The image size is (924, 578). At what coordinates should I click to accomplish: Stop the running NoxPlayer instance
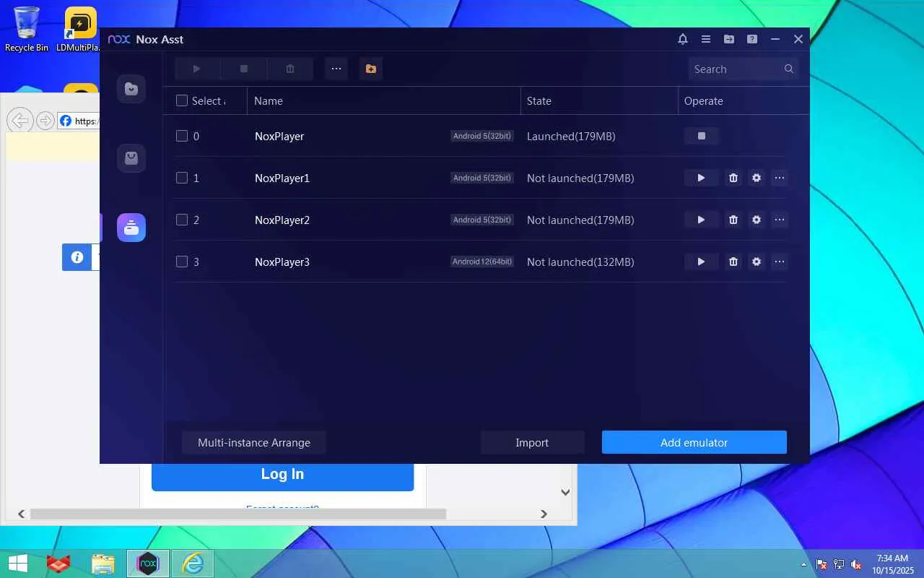point(702,136)
